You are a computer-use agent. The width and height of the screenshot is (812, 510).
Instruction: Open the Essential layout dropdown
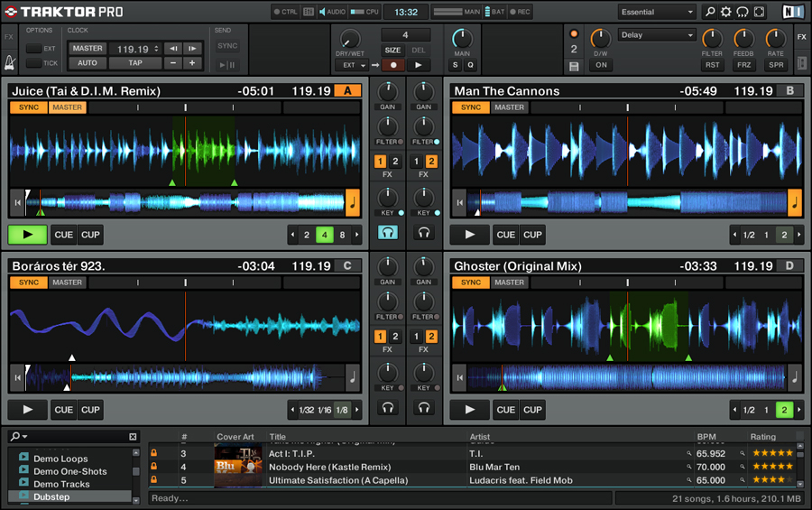pyautogui.click(x=657, y=13)
